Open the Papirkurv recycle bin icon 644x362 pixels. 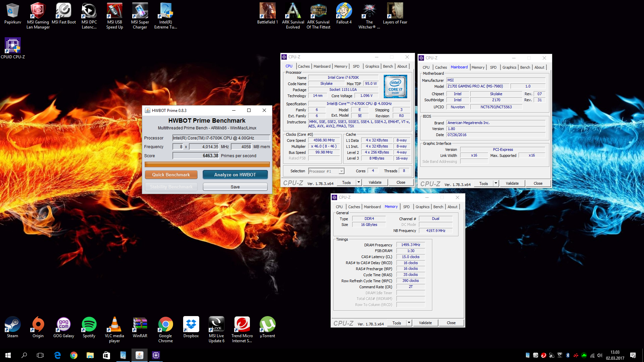coord(13,13)
